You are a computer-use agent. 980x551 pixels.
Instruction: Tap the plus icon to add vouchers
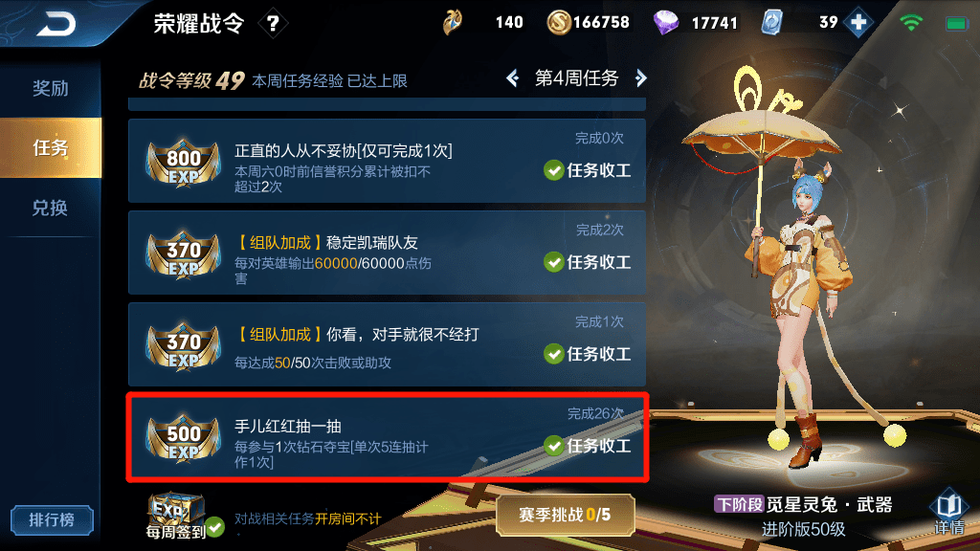click(858, 23)
